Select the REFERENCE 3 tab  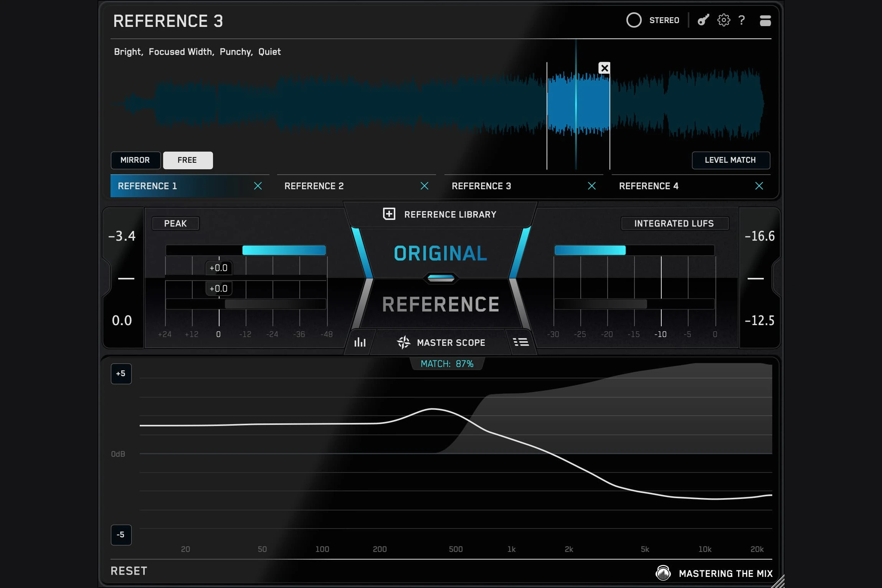524,186
